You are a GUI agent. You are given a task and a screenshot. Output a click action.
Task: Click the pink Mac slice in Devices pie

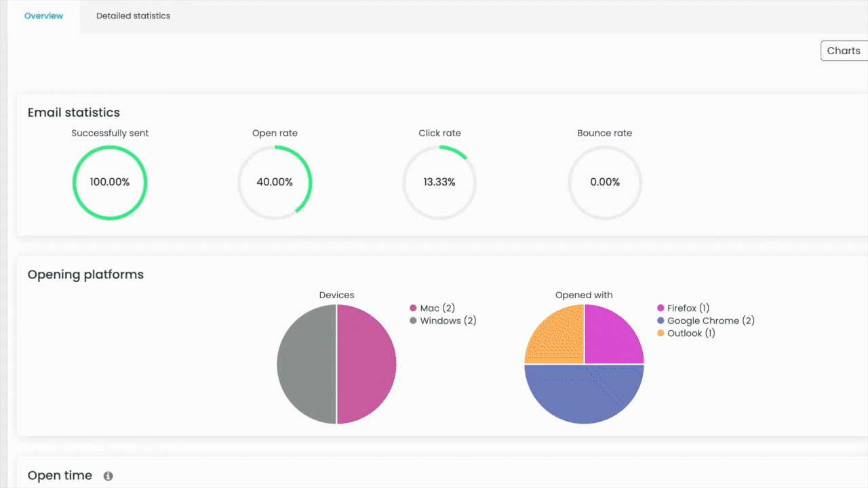367,364
